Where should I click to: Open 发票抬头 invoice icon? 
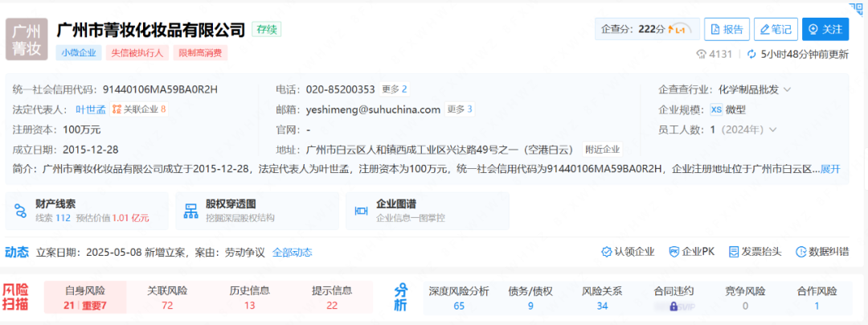click(x=734, y=252)
